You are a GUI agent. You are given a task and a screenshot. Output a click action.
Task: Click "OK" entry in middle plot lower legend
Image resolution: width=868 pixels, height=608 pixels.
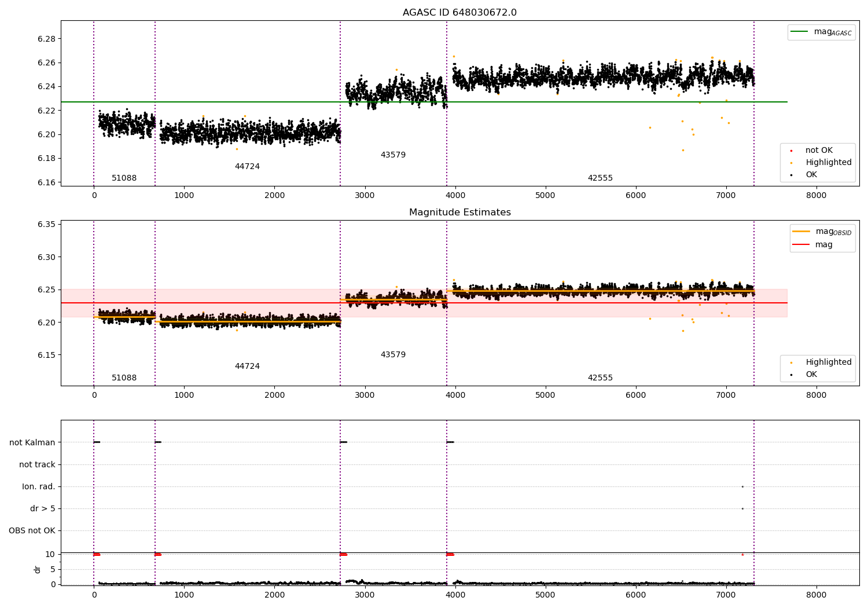pyautogui.click(x=811, y=374)
